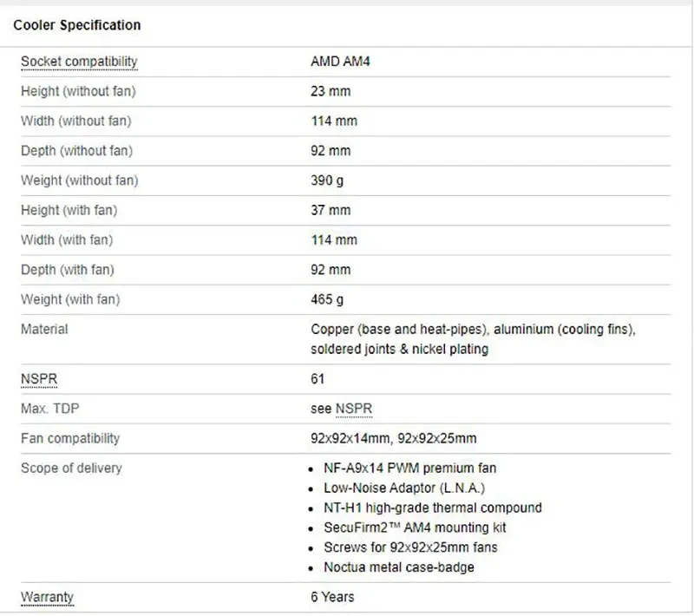
Task: Select the "NF-A9x14 PWM premium fan" item
Action: coord(409,469)
